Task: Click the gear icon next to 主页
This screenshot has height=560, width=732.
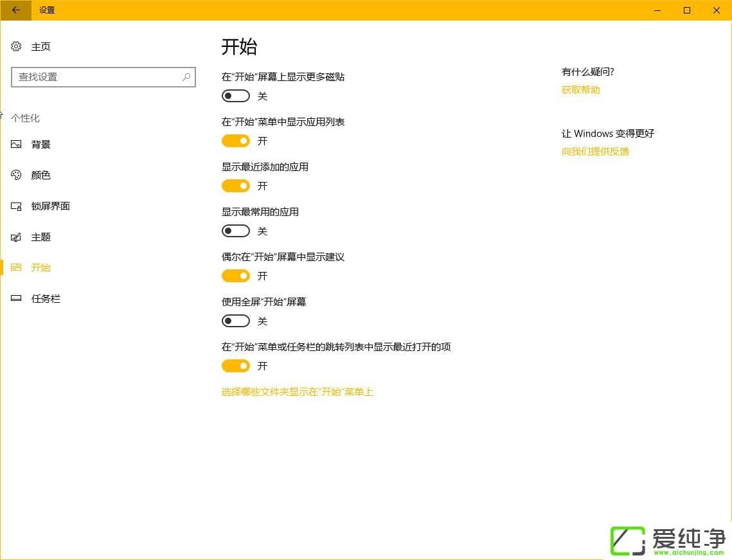Action: (15, 46)
